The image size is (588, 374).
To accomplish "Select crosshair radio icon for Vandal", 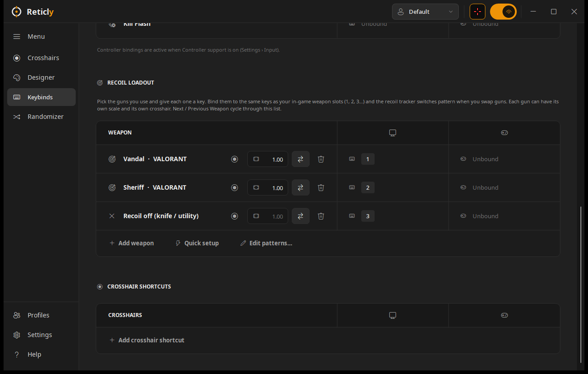I will point(234,159).
